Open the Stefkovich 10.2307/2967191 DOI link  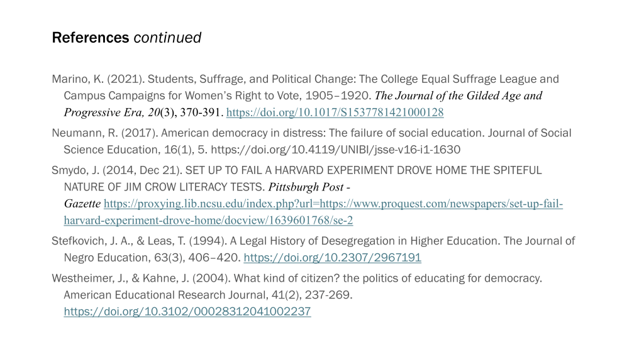click(x=332, y=258)
